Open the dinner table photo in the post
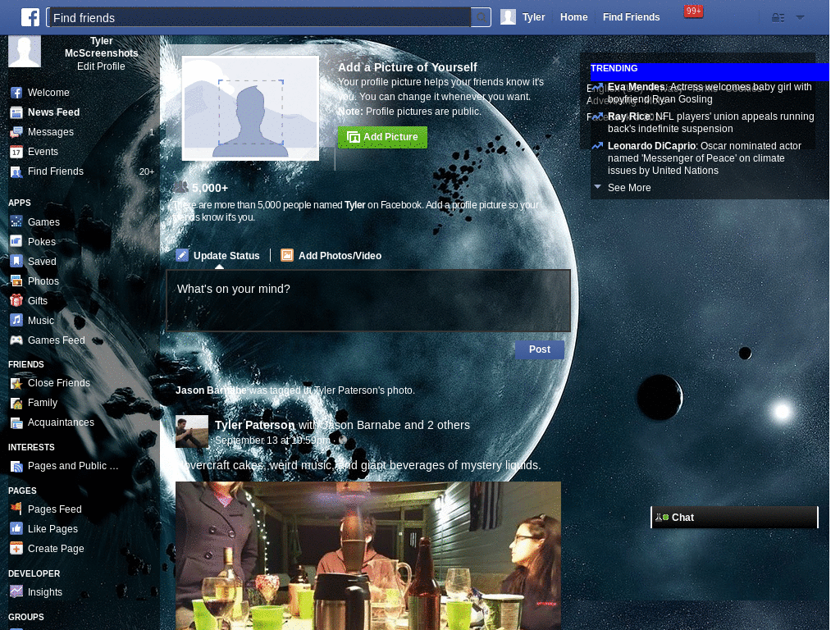 tap(368, 555)
